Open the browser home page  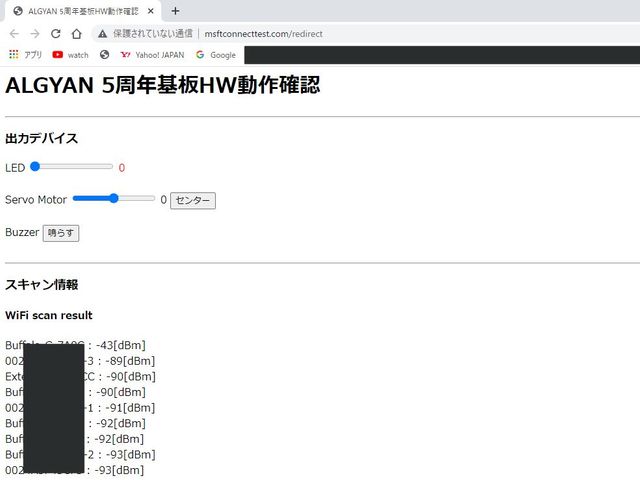tap(77, 33)
